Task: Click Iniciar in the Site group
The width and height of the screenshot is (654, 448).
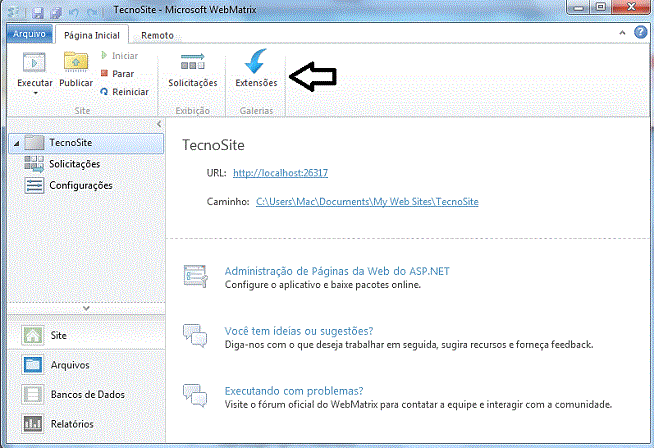Action: [x=120, y=55]
